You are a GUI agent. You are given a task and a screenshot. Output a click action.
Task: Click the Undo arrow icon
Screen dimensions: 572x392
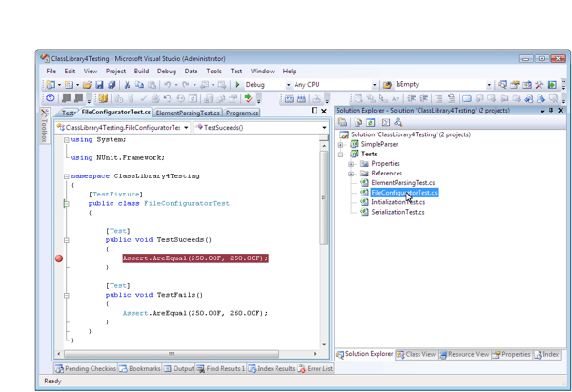point(168,85)
